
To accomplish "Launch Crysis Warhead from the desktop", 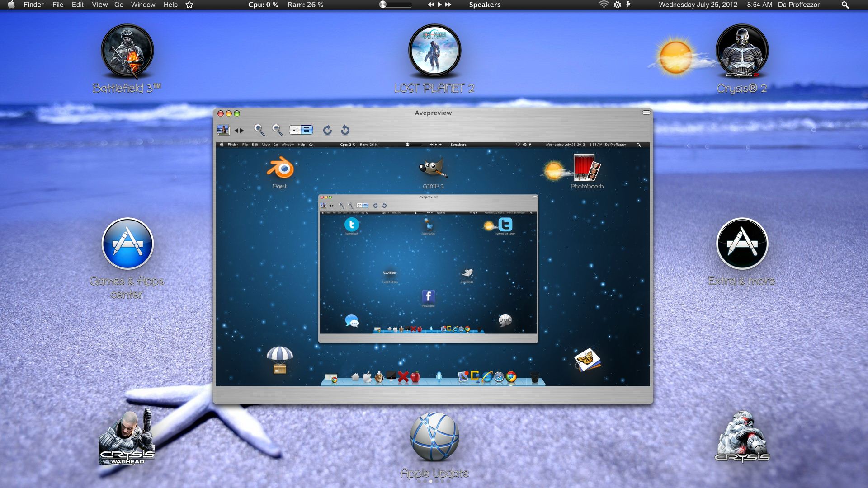I will coord(127,437).
